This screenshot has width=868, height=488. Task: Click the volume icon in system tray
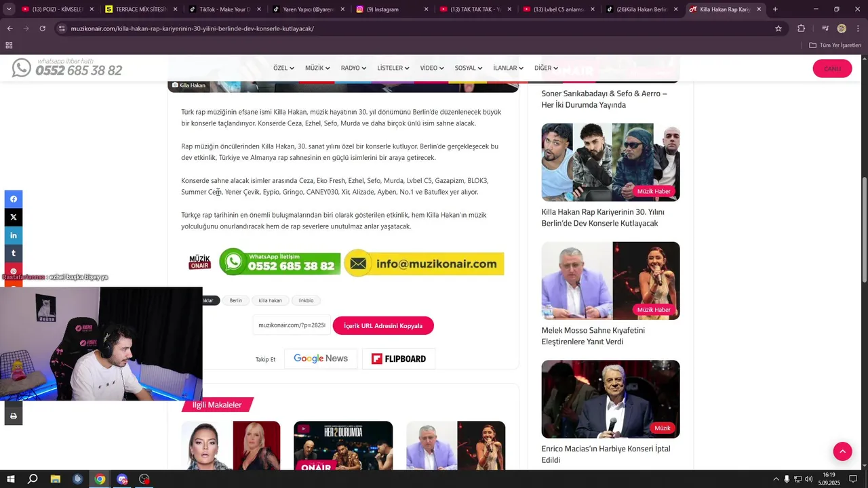click(x=809, y=479)
